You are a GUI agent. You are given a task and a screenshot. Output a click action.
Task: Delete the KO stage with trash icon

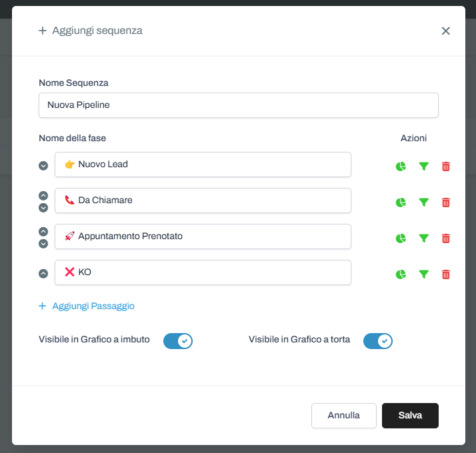[446, 274]
